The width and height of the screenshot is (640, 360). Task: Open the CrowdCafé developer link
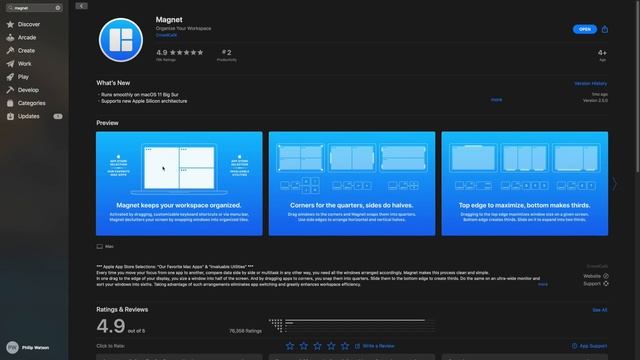click(x=166, y=35)
